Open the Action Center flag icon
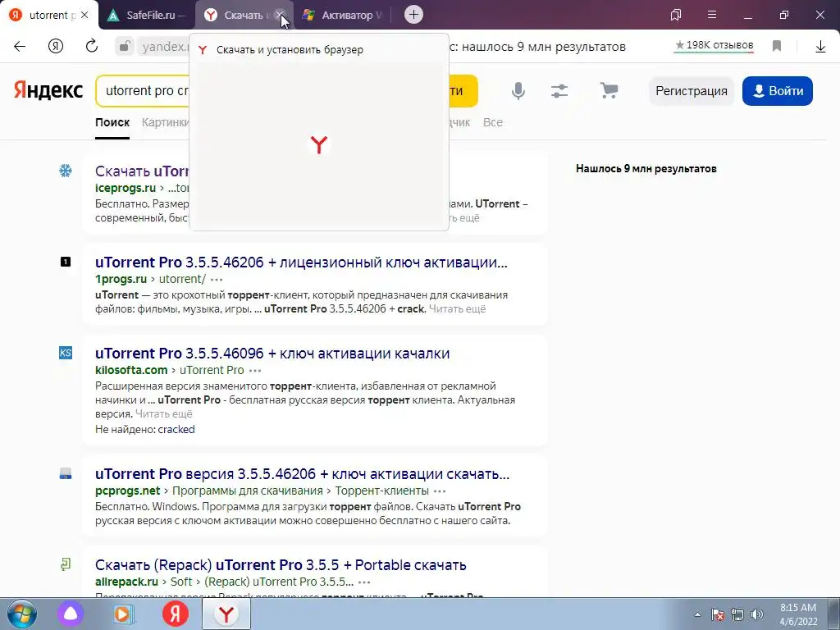This screenshot has height=630, width=840. pos(718,614)
